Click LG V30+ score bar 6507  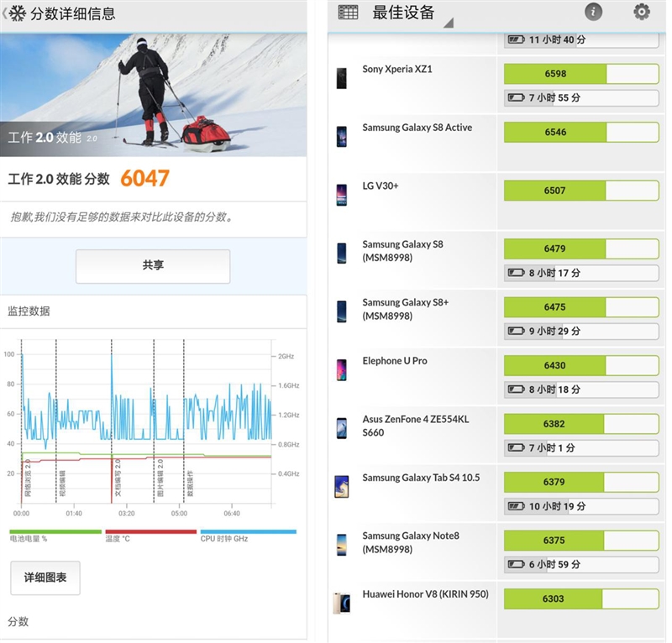pyautogui.click(x=581, y=191)
